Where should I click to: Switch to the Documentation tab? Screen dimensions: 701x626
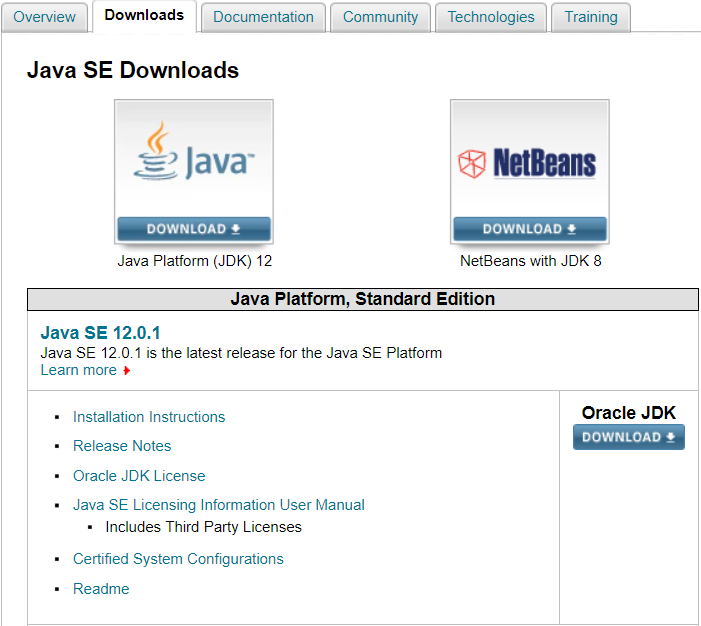pyautogui.click(x=263, y=17)
